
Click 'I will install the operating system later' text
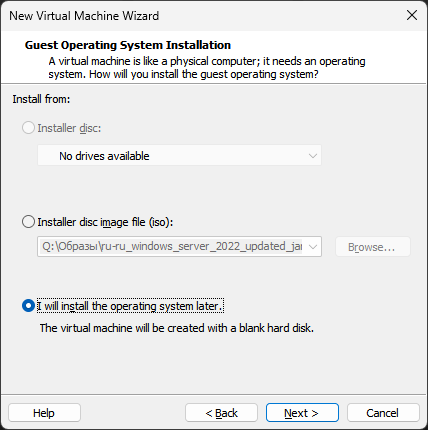pos(130,306)
